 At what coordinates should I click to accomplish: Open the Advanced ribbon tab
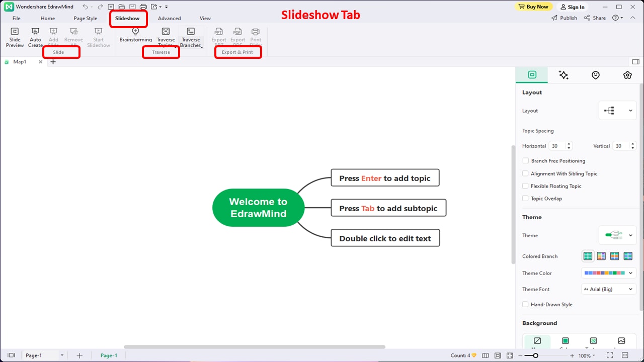click(169, 19)
